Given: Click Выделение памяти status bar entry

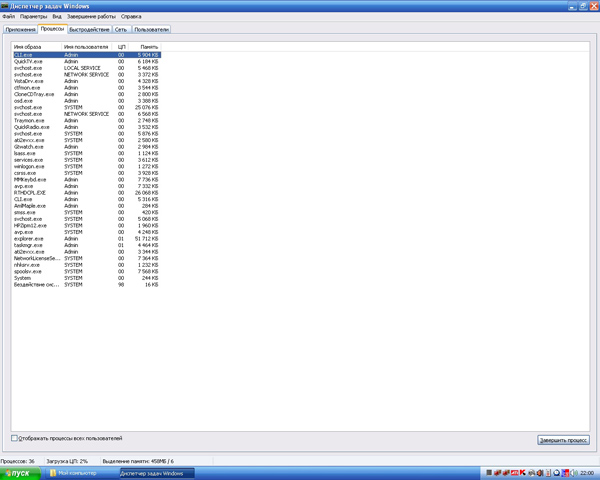Looking at the screenshot, I should (138, 461).
